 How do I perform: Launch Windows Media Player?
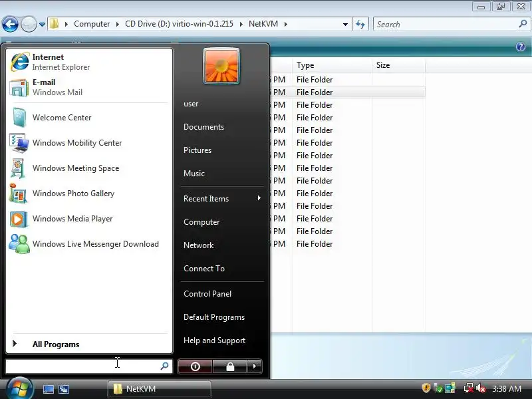click(x=89, y=219)
